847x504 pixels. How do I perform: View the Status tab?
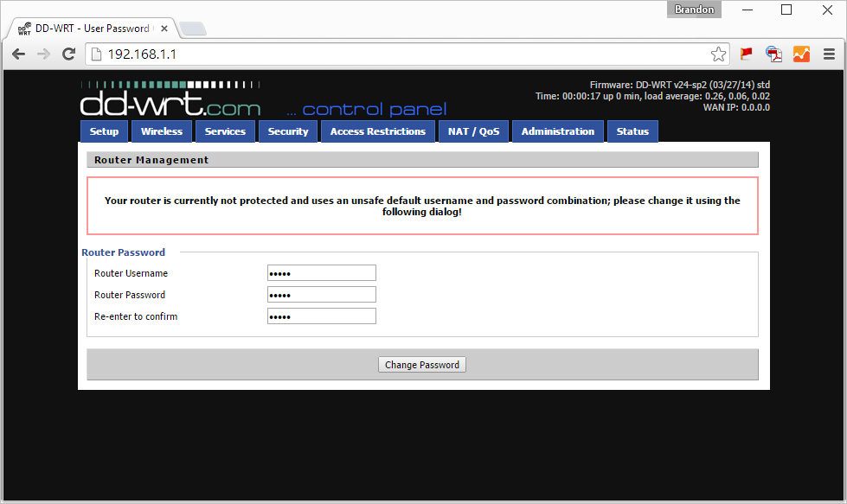(632, 131)
